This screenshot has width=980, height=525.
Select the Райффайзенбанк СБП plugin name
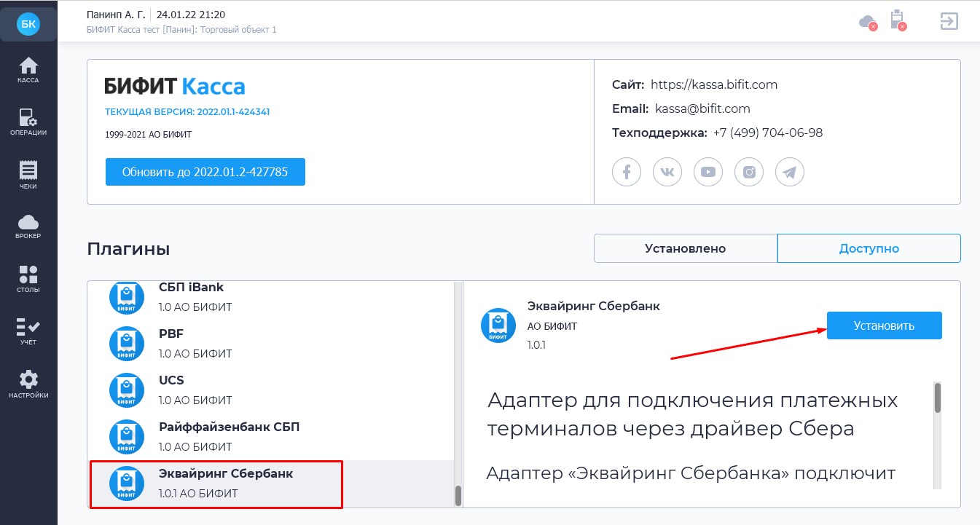tap(230, 427)
